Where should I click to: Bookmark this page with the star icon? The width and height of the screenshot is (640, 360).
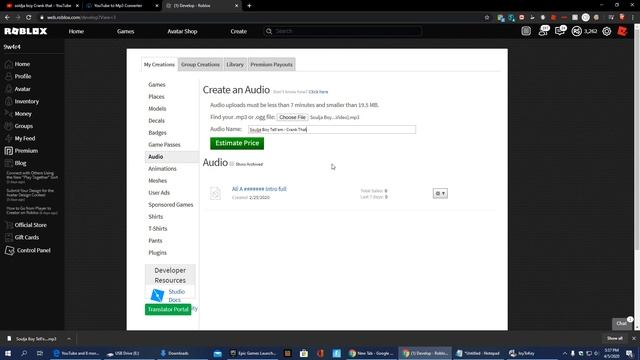pyautogui.click(x=487, y=18)
